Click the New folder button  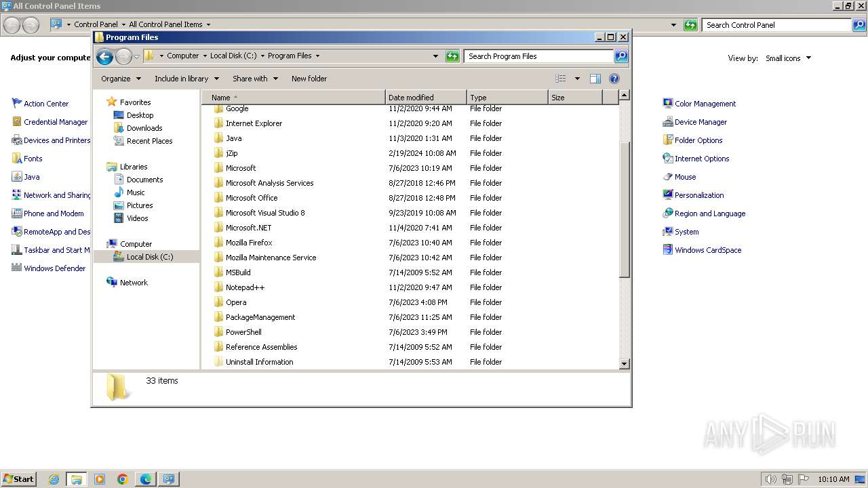coord(309,79)
